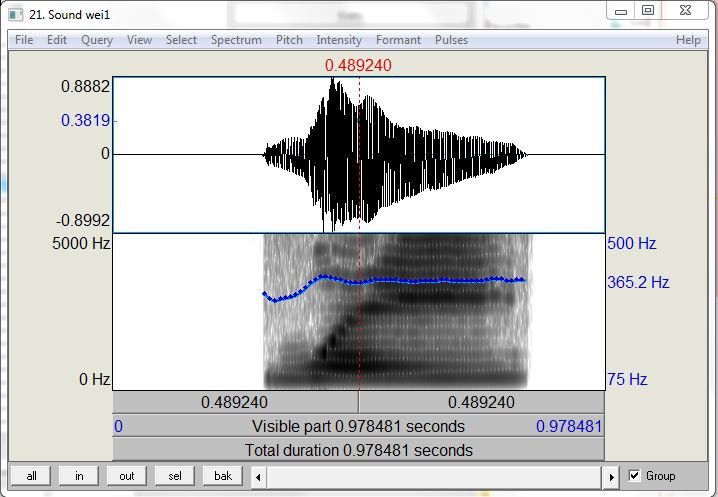Screen dimensions: 718x497
Task: Click the 365.2 Hz pitch value
Action: pyautogui.click(x=638, y=282)
